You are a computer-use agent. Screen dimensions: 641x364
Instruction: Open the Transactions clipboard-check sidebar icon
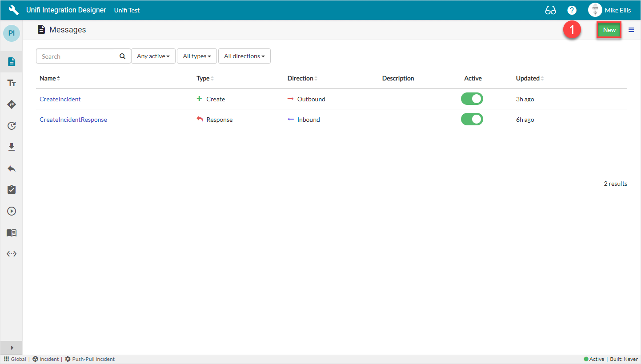pos(11,190)
